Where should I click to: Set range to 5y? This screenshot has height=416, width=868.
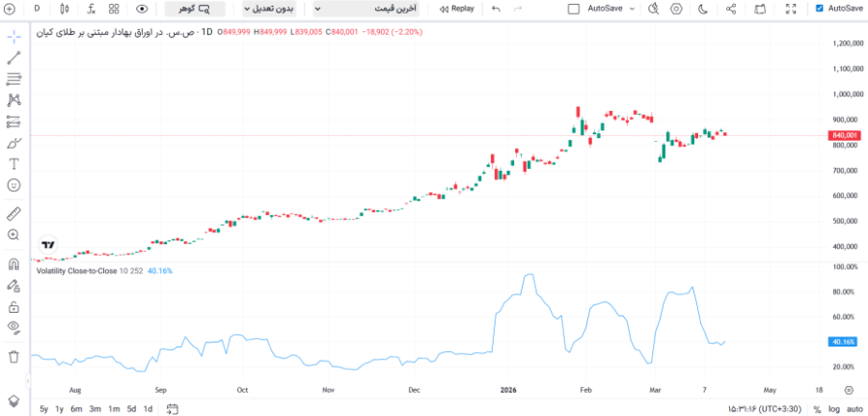[x=43, y=409]
